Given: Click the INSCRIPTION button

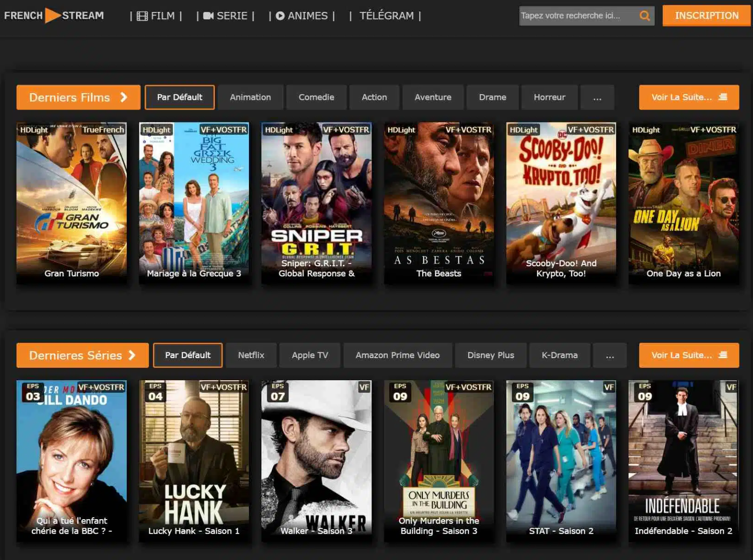Looking at the screenshot, I should tap(706, 15).
